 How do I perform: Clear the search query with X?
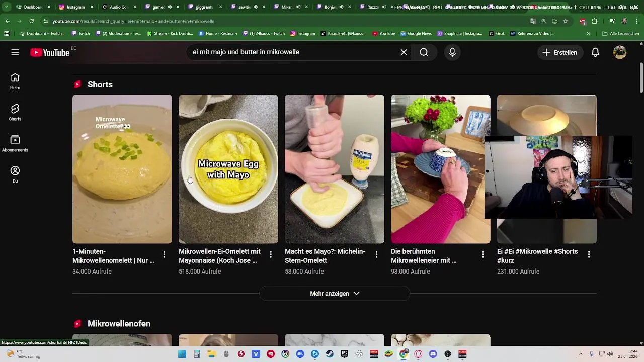[x=404, y=52]
